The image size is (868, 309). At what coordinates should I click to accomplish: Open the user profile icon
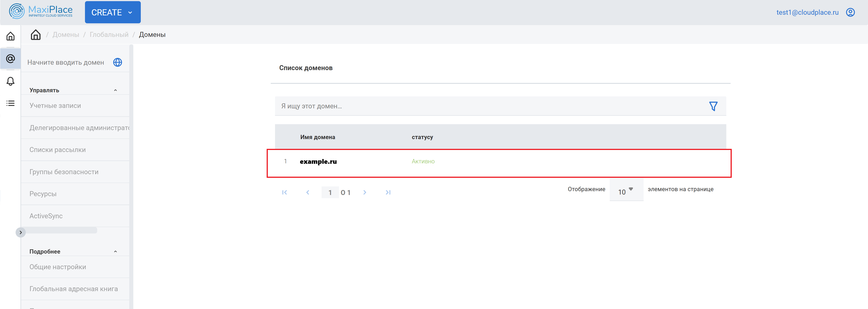pos(850,12)
